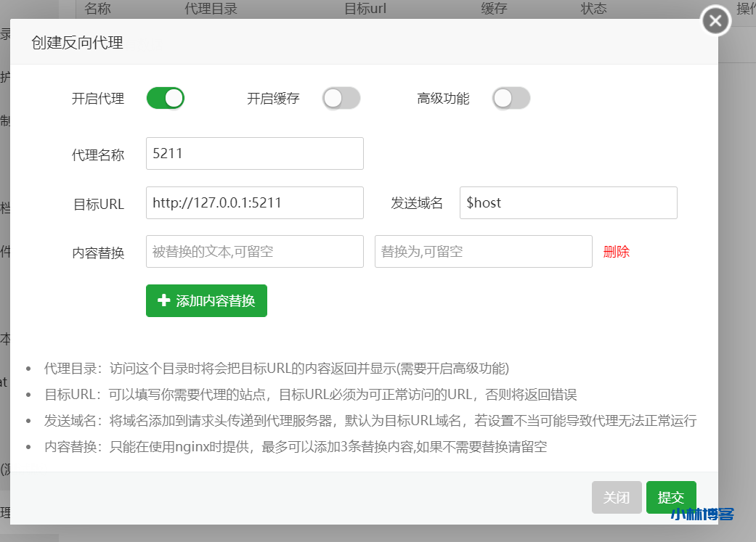Viewport: 756px width, 542px height.
Task: Click the 名称 column header
Action: click(97, 9)
